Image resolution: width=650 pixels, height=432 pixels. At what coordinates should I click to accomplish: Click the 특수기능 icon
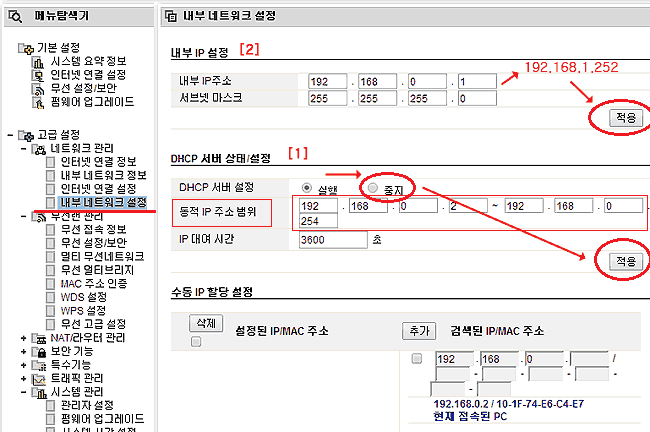[39, 366]
